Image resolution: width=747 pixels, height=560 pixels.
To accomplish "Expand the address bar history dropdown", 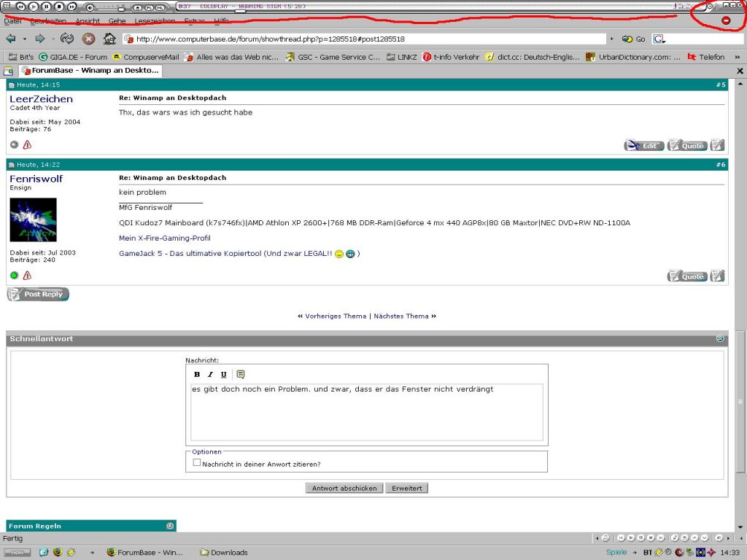I will [x=612, y=39].
